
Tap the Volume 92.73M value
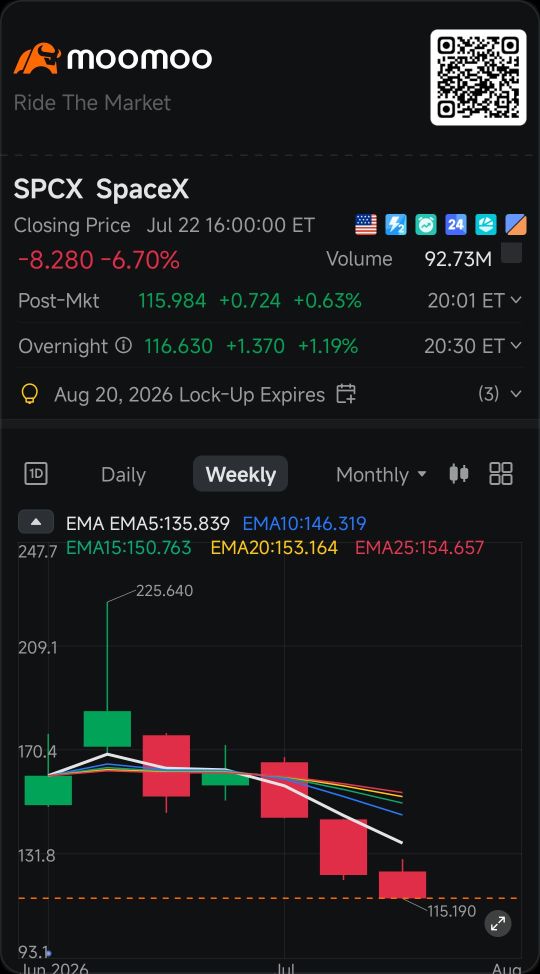tap(458, 259)
